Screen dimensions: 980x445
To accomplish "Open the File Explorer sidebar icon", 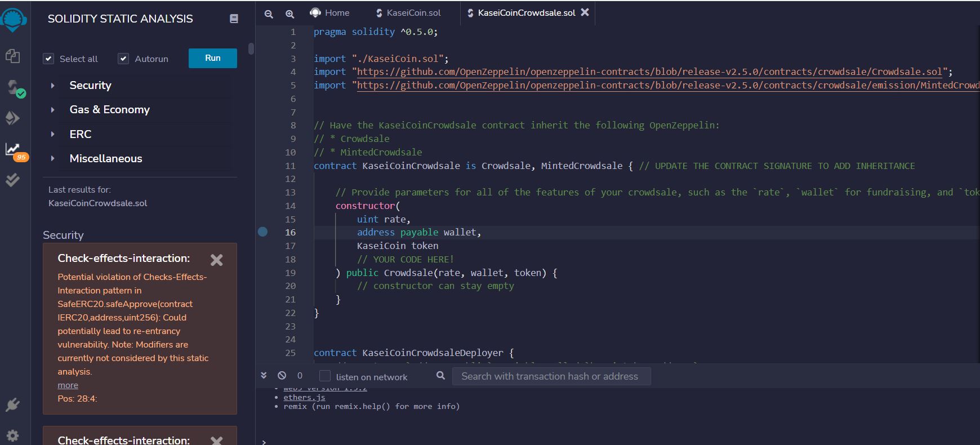I will [x=12, y=56].
